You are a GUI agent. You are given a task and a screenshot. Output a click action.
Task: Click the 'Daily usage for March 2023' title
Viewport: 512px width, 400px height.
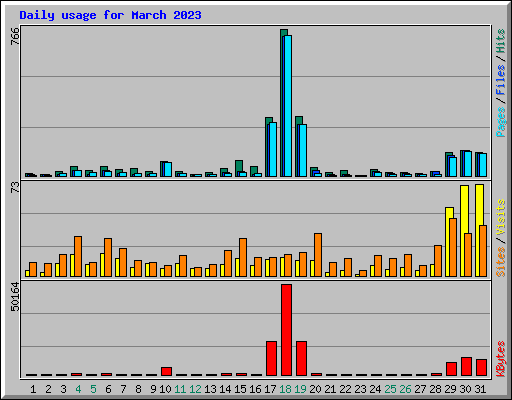pyautogui.click(x=110, y=15)
